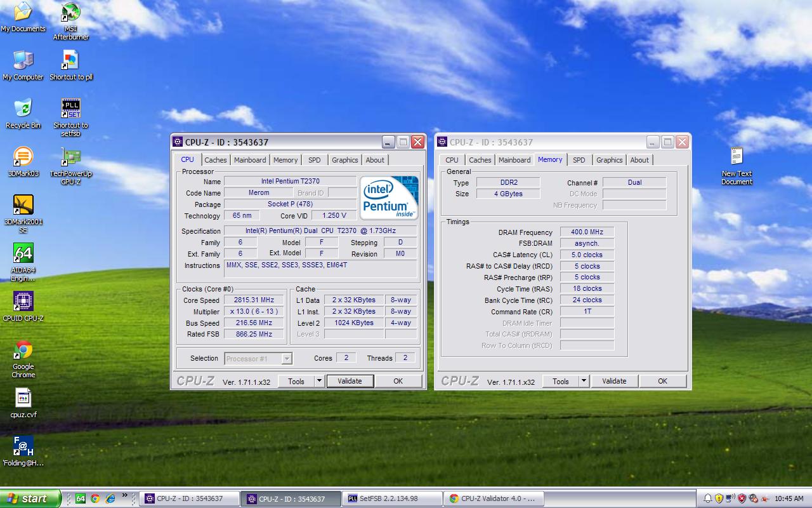
Task: Click the Rated FSB 866.25 MHz value
Action: (254, 334)
